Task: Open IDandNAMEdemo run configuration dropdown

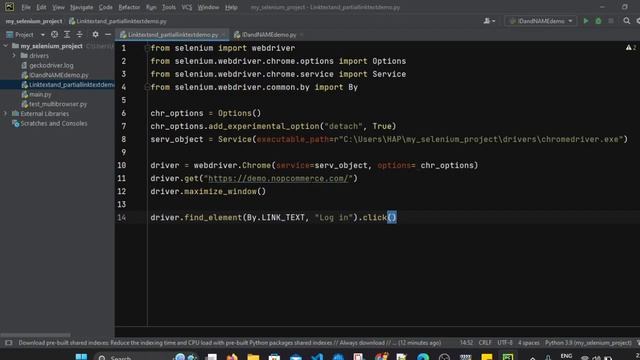Action: pyautogui.click(x=540, y=21)
